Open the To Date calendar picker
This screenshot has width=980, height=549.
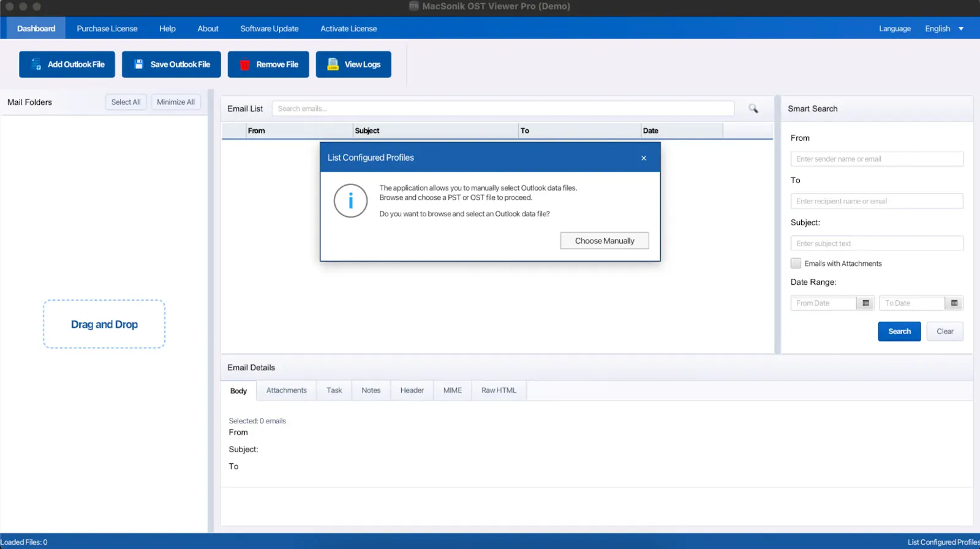click(954, 303)
